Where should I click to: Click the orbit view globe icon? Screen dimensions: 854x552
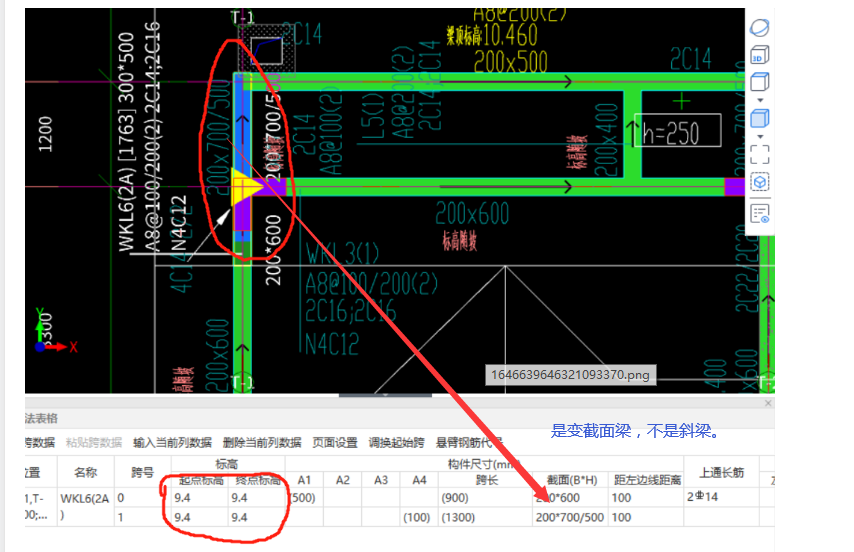(x=759, y=27)
